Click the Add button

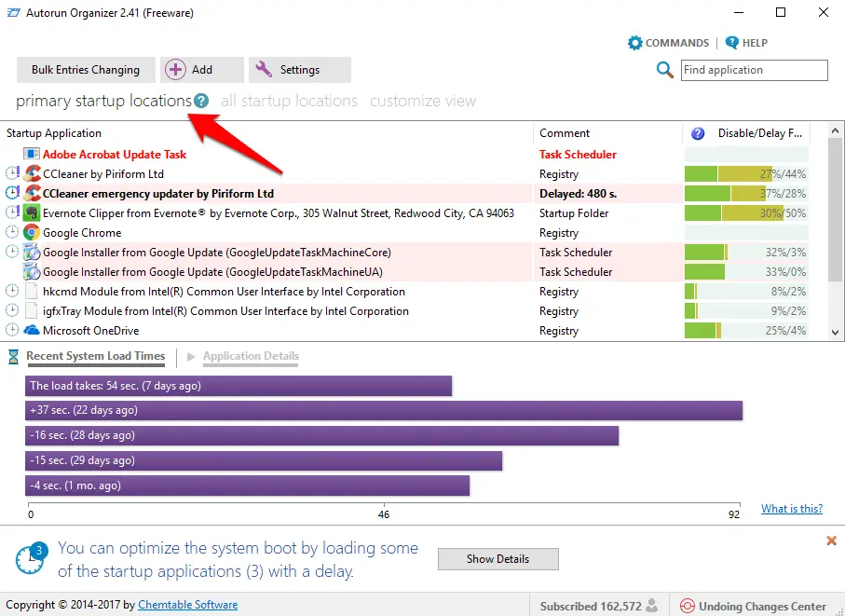click(202, 70)
